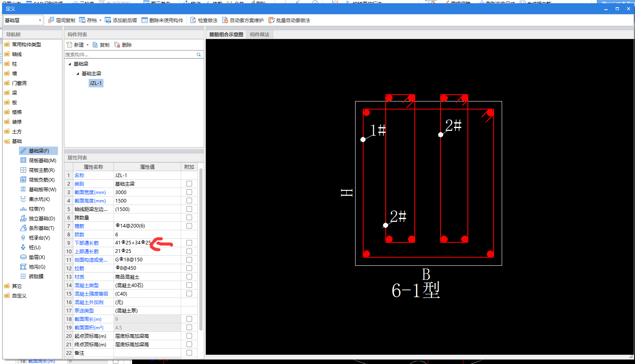This screenshot has width=635, height=364.
Task: Switch to 构件做法 tab
Action: point(259,35)
